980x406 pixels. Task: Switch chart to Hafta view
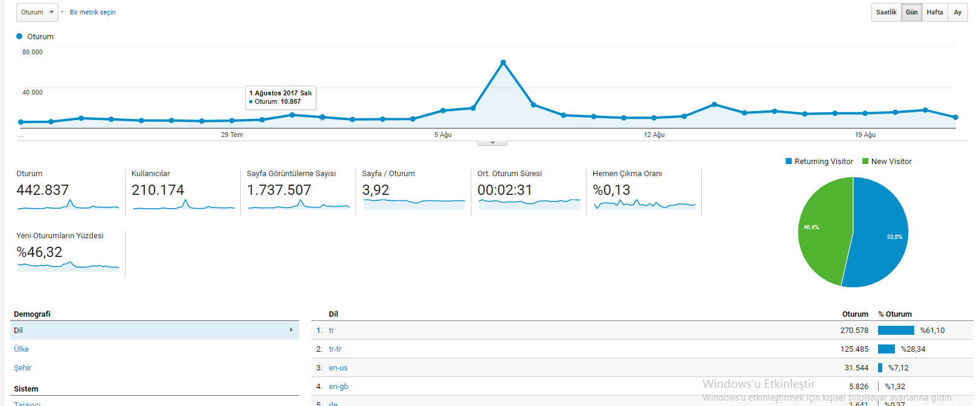pyautogui.click(x=935, y=12)
